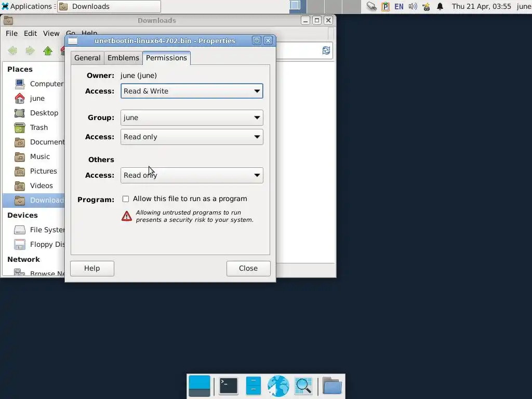Click the Floppy Disk icon in sidebar
532x399 pixels.
20,244
